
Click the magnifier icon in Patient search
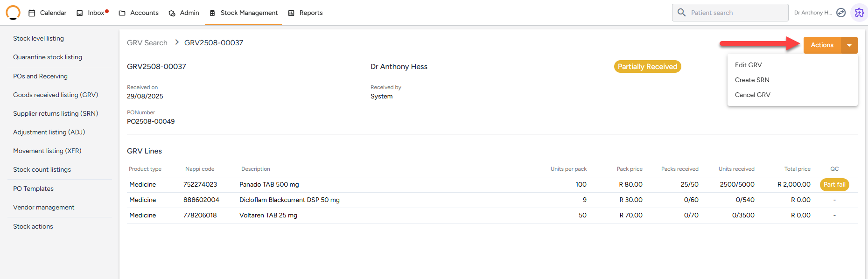coord(681,13)
